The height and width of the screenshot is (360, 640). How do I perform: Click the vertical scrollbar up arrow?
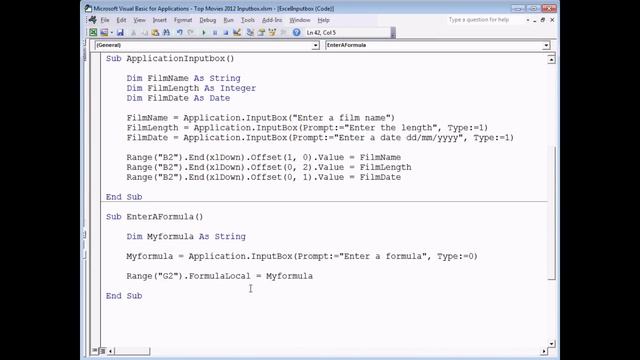(551, 60)
